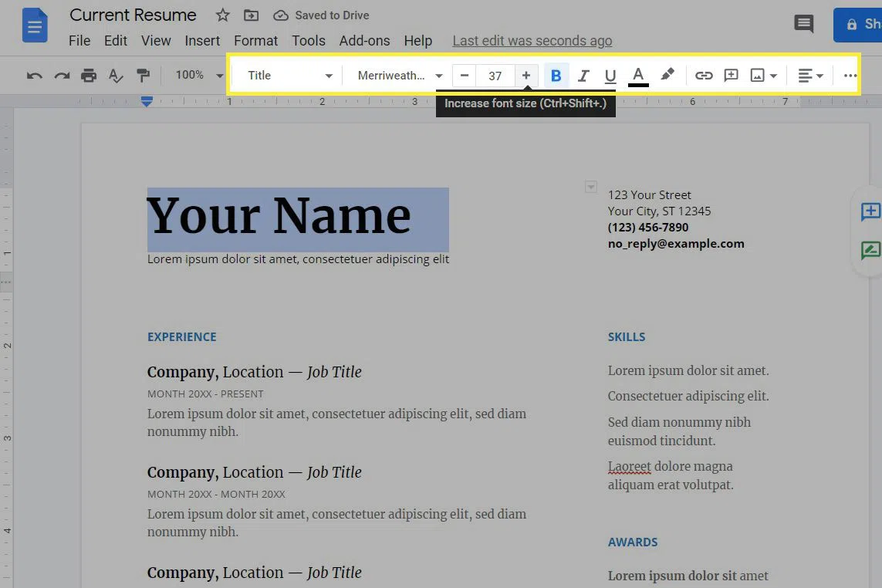The width and height of the screenshot is (882, 588).
Task: Open the Title paragraph style dropdown
Action: [x=289, y=76]
